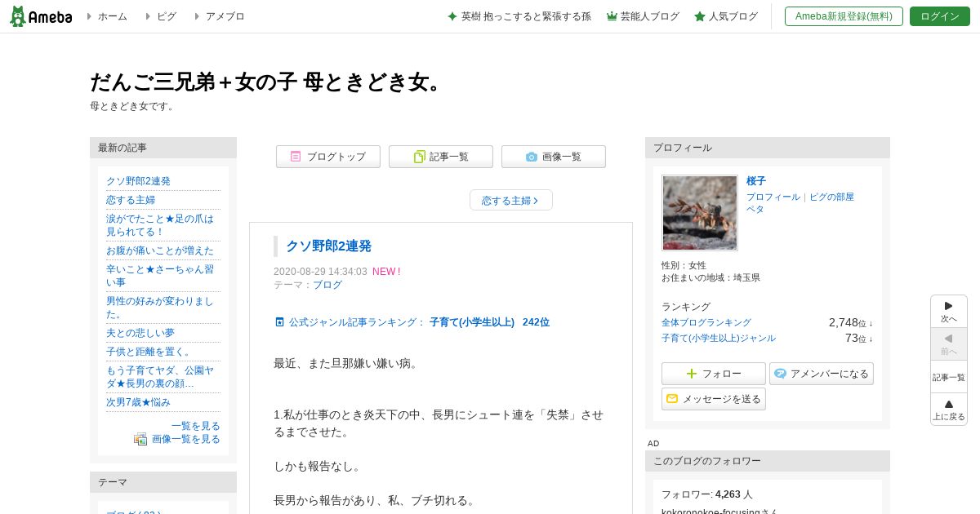Click floating 記事一覧 button on right edge
980x514 pixels.
pos(949,377)
